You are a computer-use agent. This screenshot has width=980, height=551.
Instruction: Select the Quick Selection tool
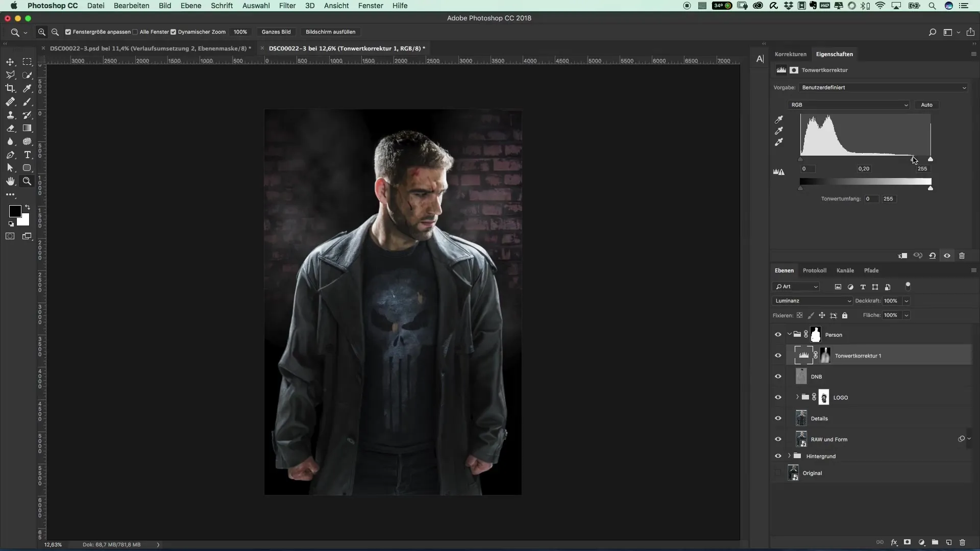[27, 75]
